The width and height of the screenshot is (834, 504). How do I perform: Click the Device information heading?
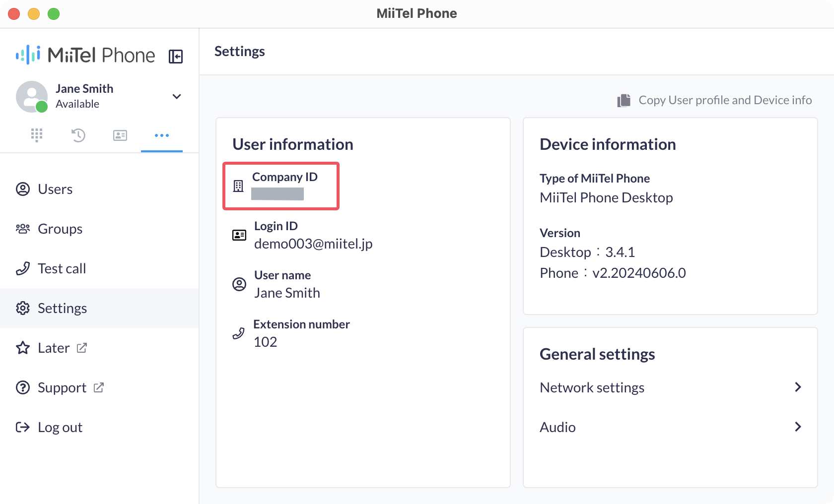click(x=608, y=144)
